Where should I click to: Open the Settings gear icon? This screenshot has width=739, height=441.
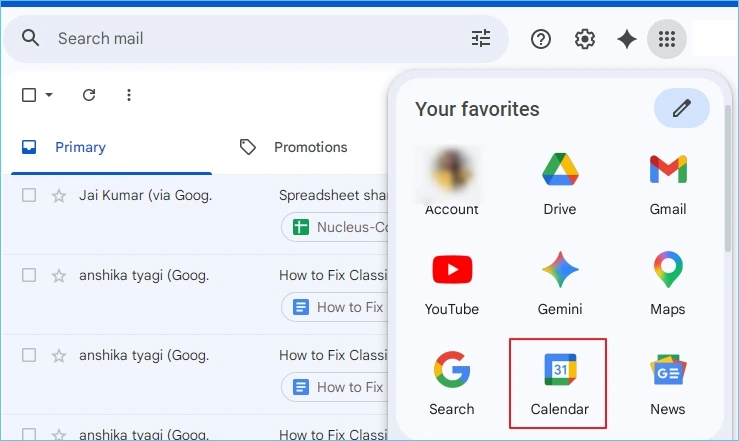(584, 39)
